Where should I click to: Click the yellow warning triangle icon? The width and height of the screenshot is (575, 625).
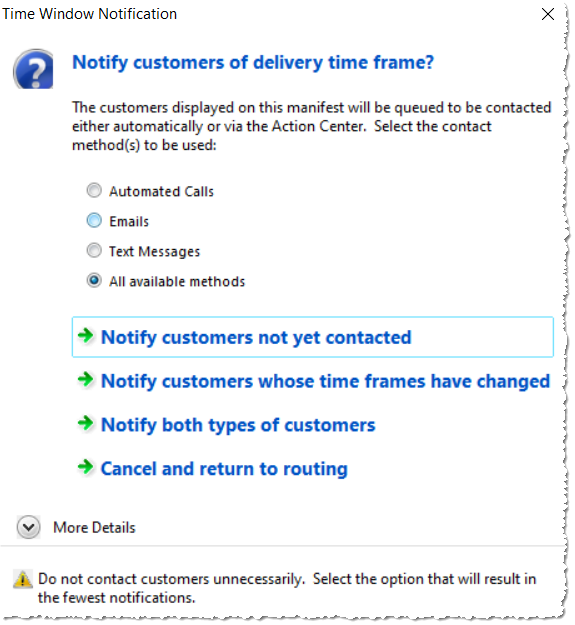point(23,579)
